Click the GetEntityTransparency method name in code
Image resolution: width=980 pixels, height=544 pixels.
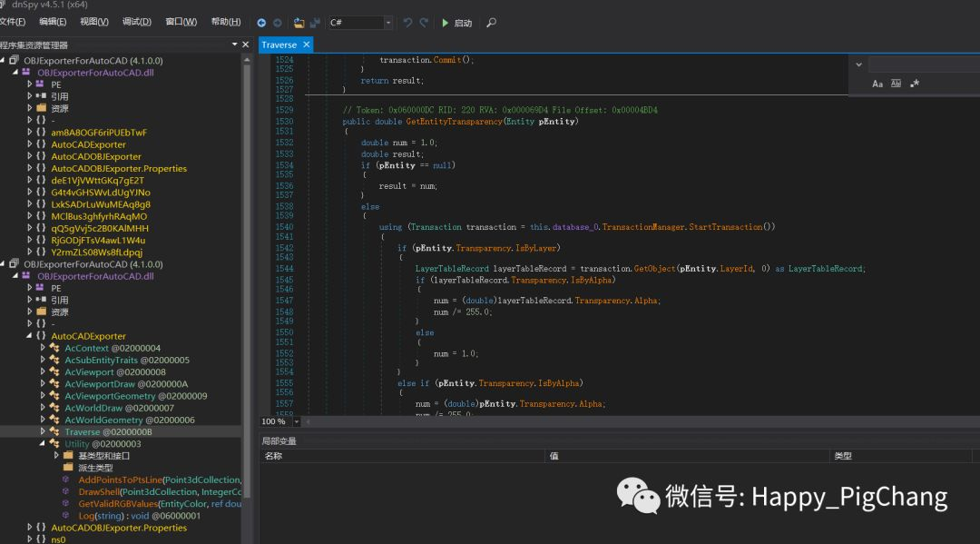(x=453, y=122)
